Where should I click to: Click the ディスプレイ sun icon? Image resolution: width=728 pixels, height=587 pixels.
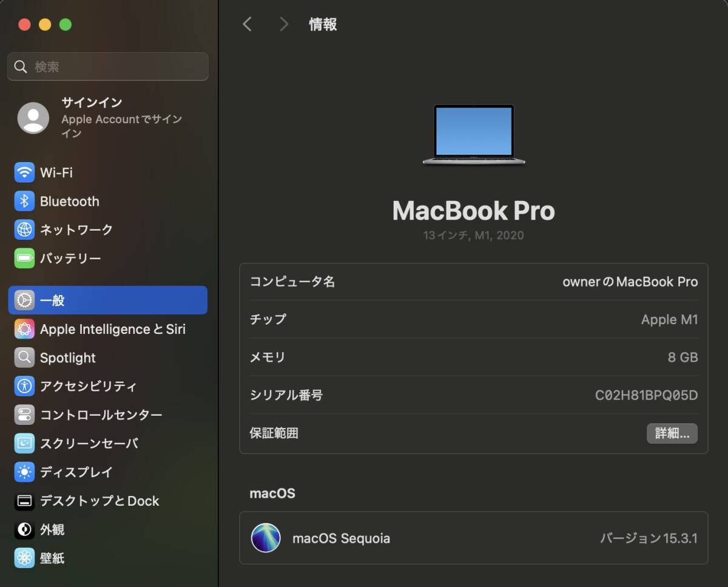24,472
